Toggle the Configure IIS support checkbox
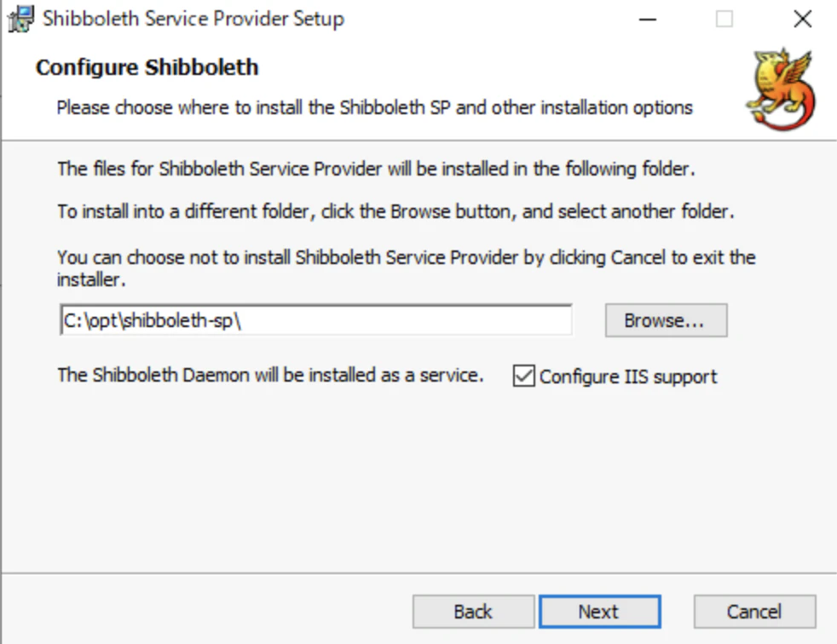The image size is (837, 644). [x=523, y=376]
